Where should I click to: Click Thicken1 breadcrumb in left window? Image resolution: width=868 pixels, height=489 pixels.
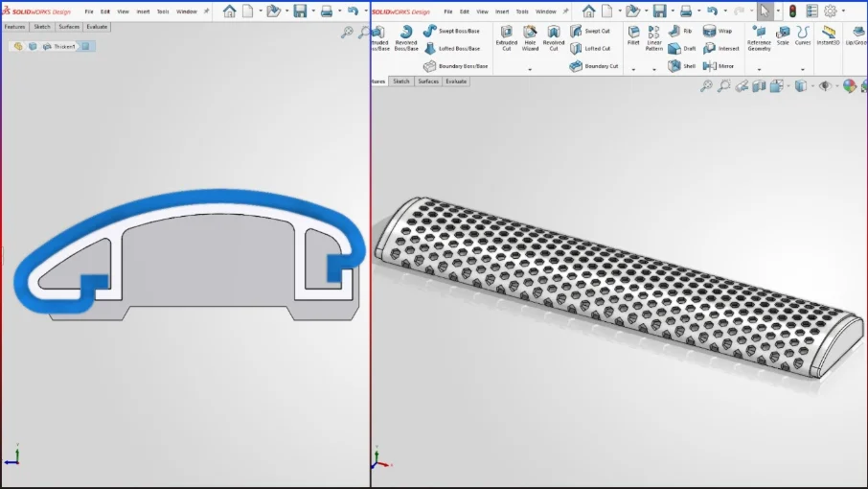pyautogui.click(x=59, y=47)
